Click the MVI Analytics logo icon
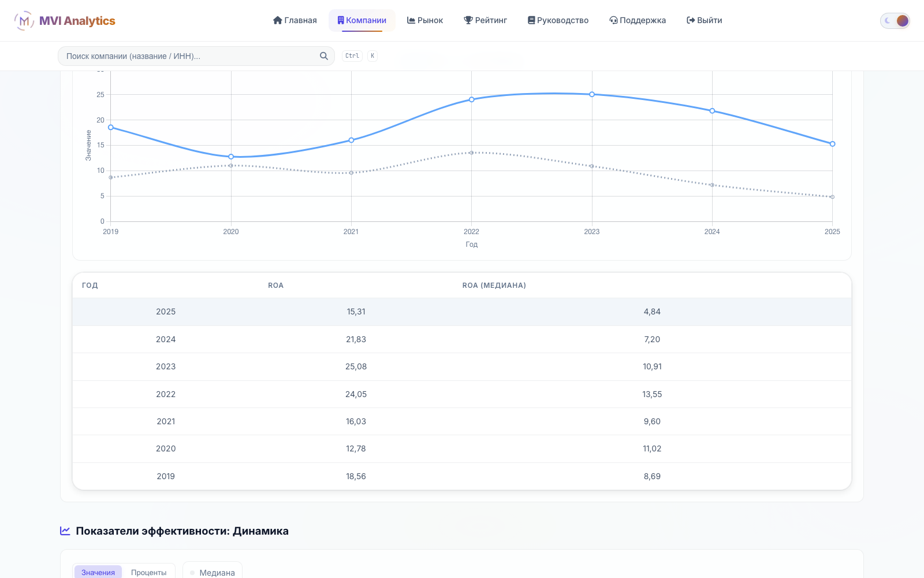This screenshot has width=924, height=578. (24, 21)
